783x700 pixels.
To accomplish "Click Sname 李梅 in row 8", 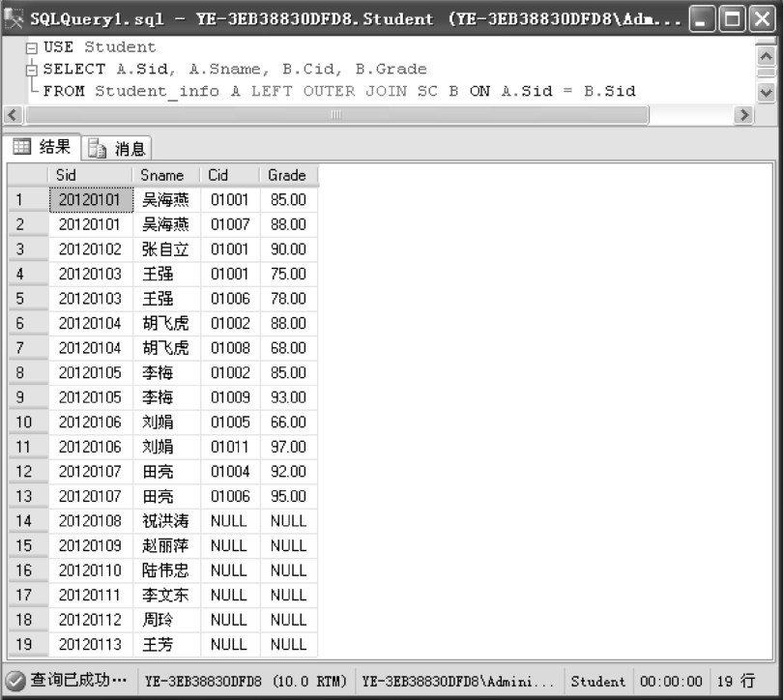I will point(166,372).
